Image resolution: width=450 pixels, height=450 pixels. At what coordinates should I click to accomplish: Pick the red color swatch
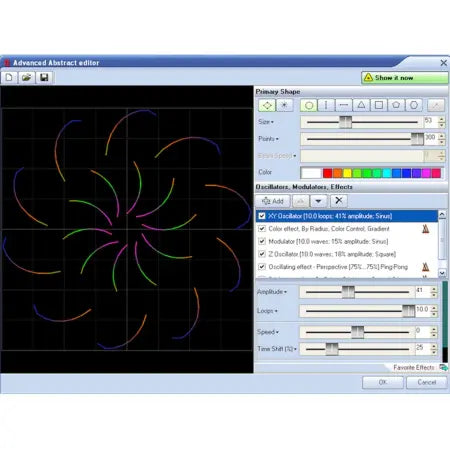tap(328, 173)
